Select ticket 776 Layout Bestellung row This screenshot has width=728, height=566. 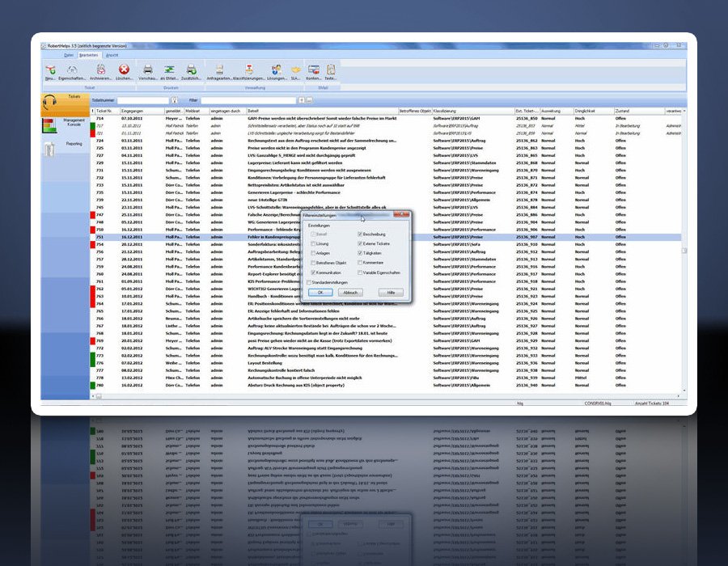point(385,363)
